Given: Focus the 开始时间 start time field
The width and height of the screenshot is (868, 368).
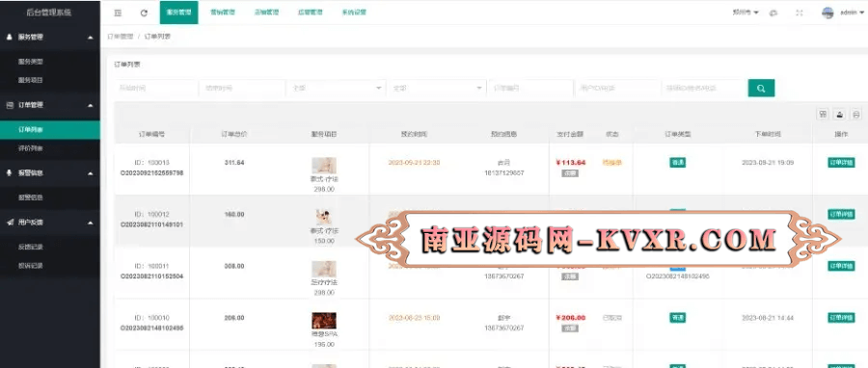Looking at the screenshot, I should click(x=156, y=88).
